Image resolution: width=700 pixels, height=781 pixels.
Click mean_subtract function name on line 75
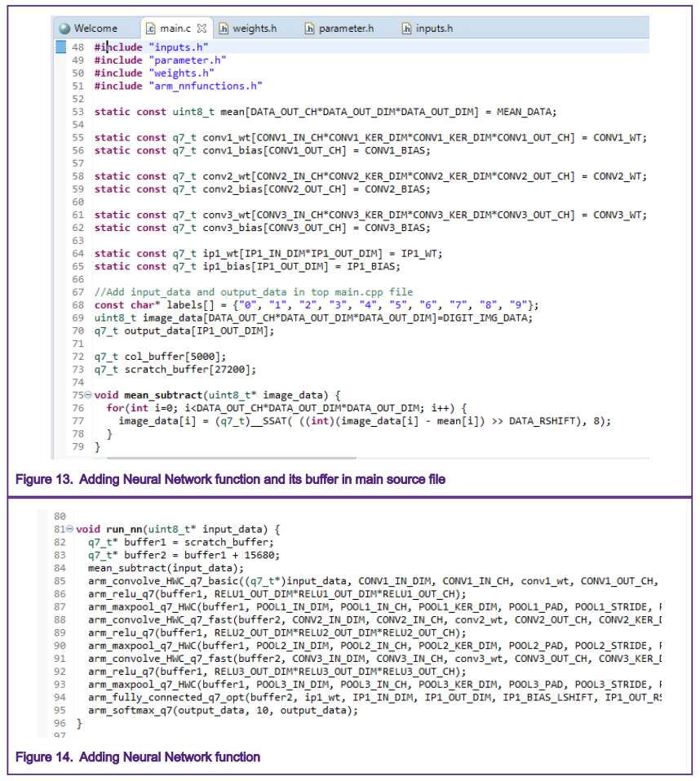163,395
